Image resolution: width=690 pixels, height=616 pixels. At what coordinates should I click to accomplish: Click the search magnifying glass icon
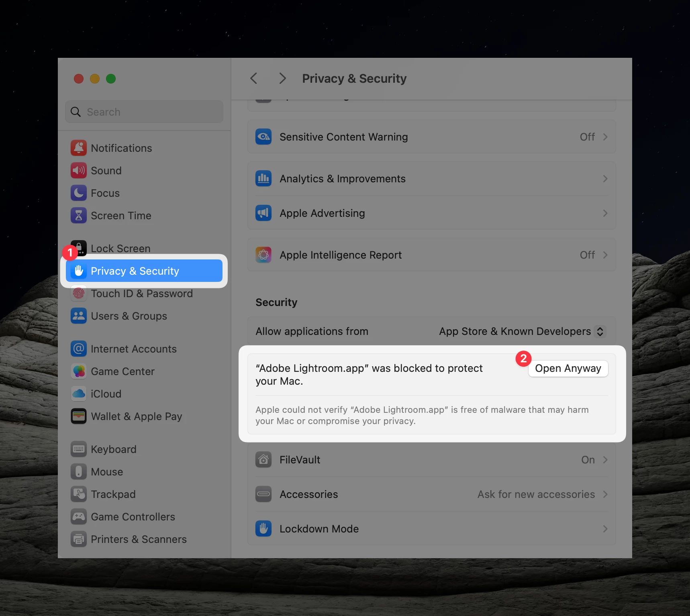click(76, 112)
